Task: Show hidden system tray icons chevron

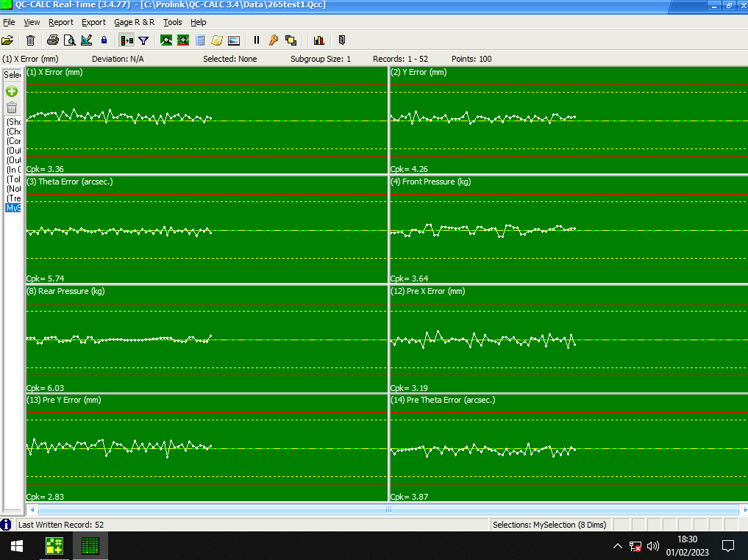Action: click(x=617, y=546)
